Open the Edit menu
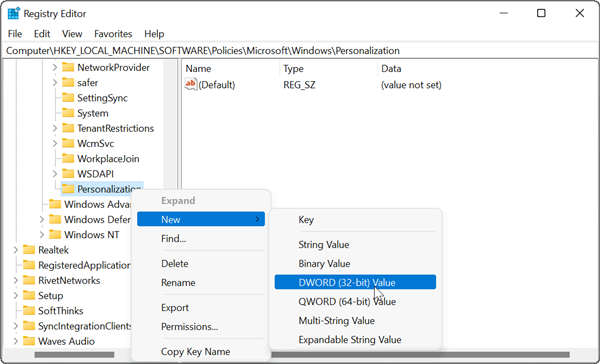The width and height of the screenshot is (600, 364). coord(42,34)
